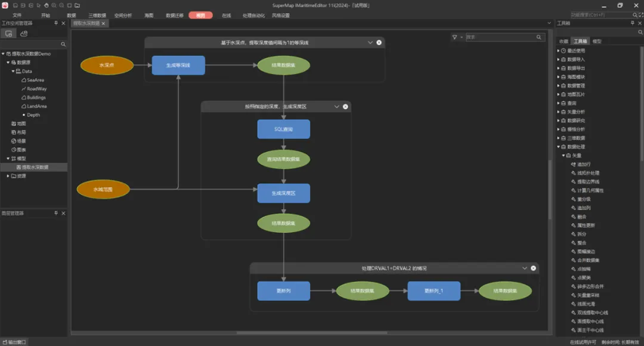
Task: Select the 生成等深线 process node
Action: [x=178, y=65]
